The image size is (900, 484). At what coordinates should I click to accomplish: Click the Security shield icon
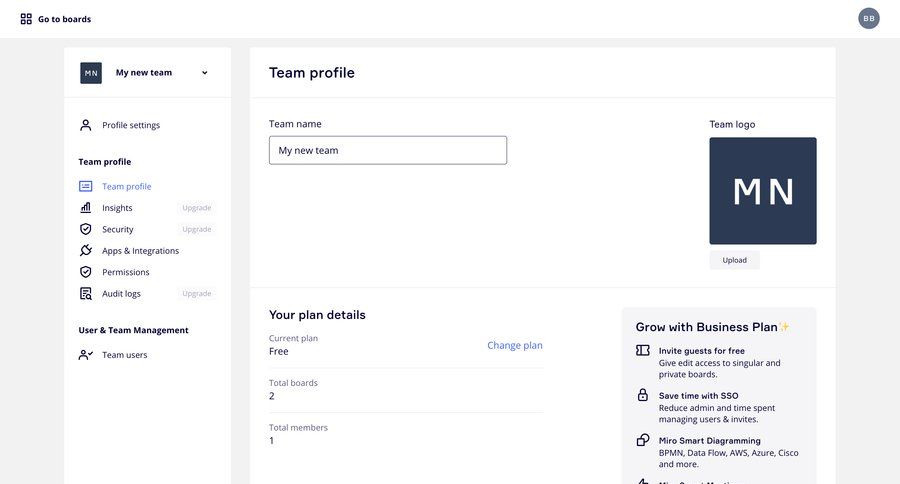click(x=86, y=229)
